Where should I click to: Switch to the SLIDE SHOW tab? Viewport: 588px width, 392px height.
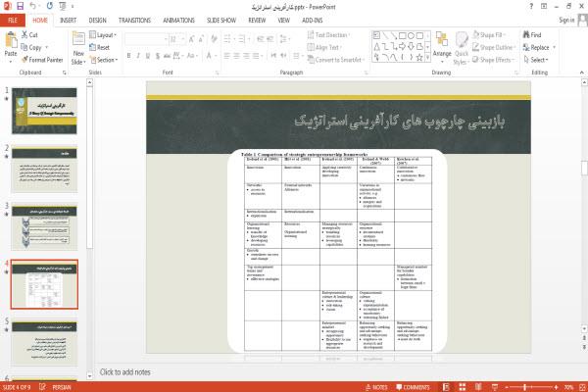click(x=221, y=21)
